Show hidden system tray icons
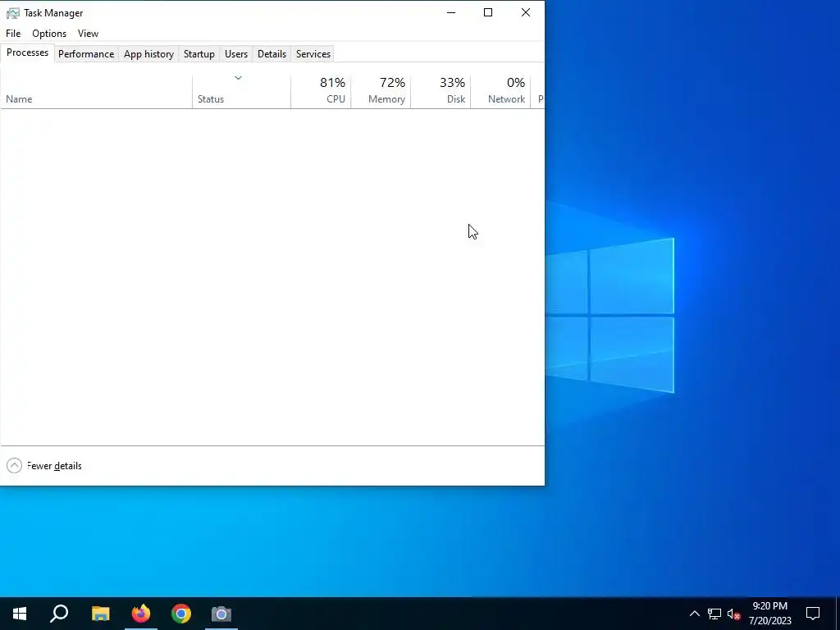The image size is (840, 630). 694,614
